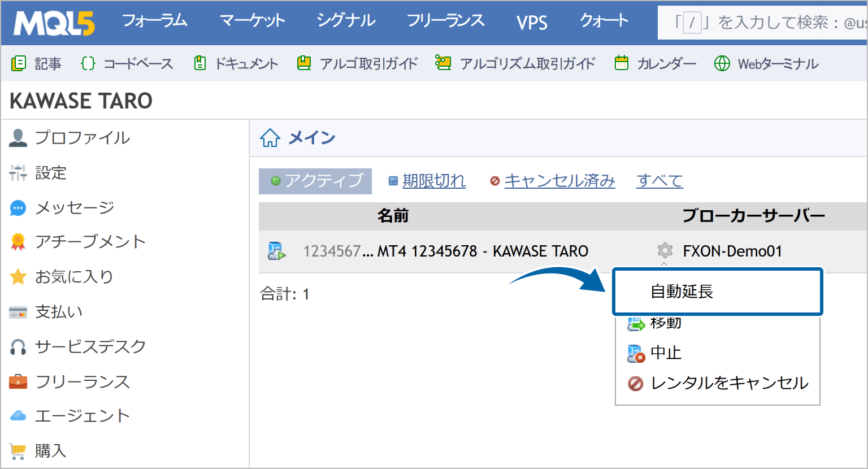Click the 支払い card icon

[18, 312]
